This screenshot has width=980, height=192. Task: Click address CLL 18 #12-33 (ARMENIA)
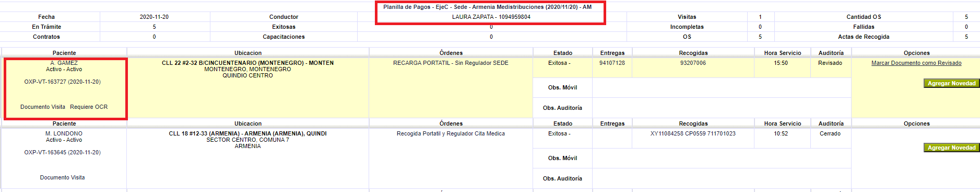(x=247, y=133)
